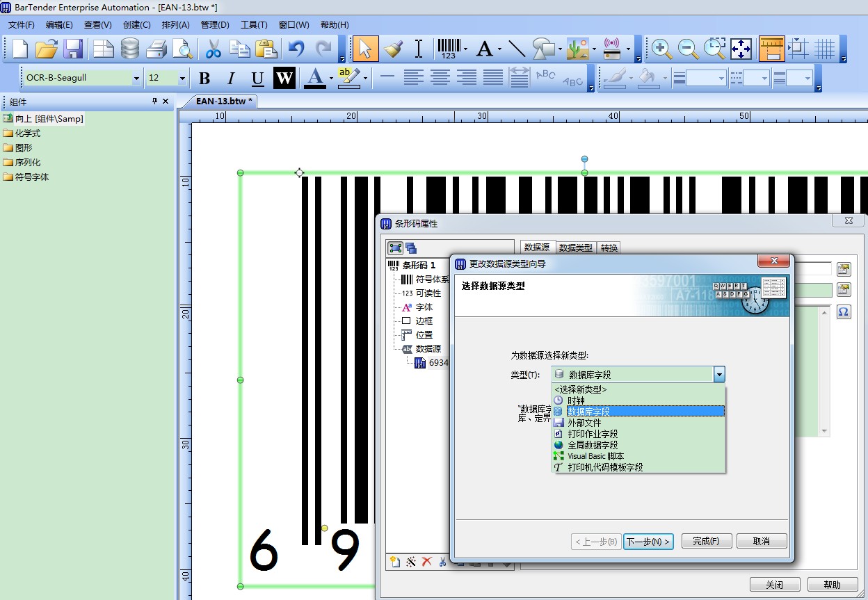Open the database connection setup icon
Image resolution: width=868 pixels, height=600 pixels.
click(x=130, y=49)
